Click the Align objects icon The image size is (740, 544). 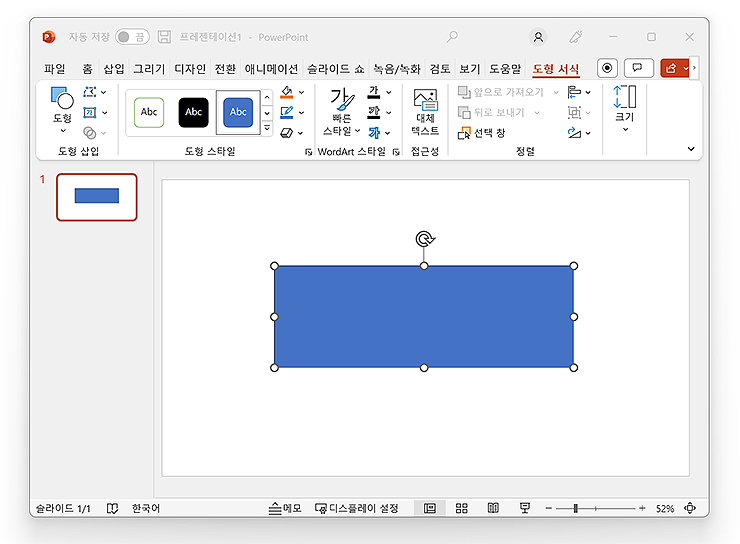coord(574,92)
